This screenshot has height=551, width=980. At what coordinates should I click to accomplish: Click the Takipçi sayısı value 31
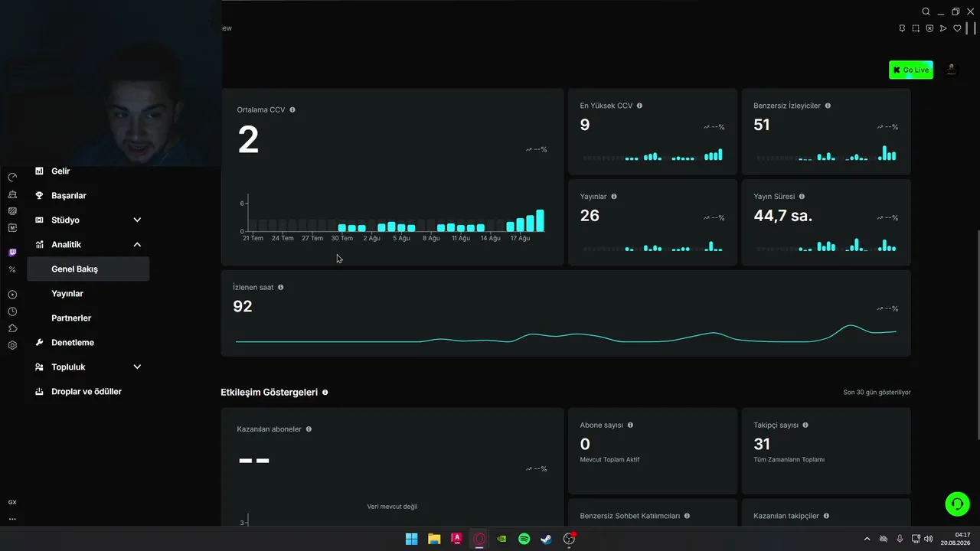tap(761, 444)
